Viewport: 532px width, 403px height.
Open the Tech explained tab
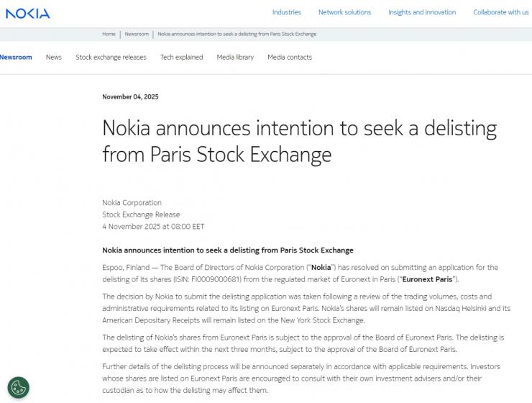tap(181, 57)
